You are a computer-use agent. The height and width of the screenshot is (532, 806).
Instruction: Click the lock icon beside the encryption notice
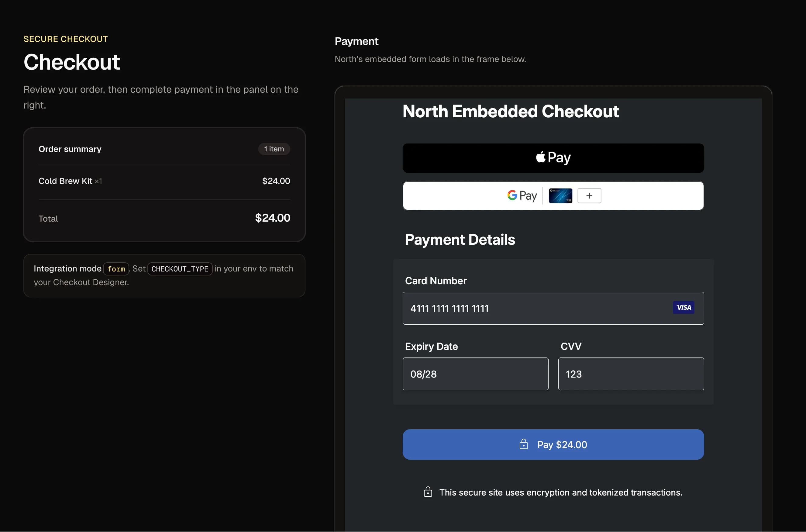pos(428,492)
